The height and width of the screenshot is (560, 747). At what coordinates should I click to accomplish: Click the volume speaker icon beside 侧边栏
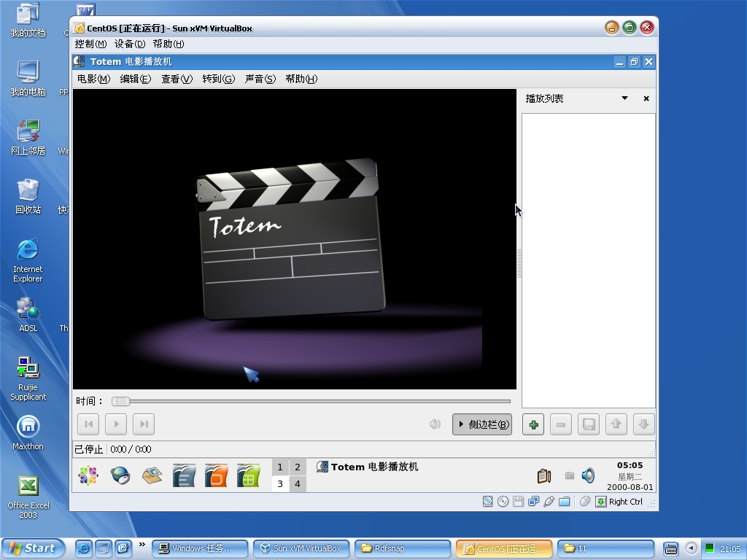tap(435, 424)
